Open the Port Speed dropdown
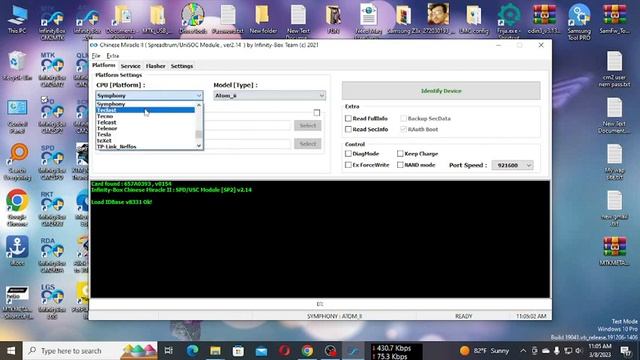 click(x=513, y=165)
